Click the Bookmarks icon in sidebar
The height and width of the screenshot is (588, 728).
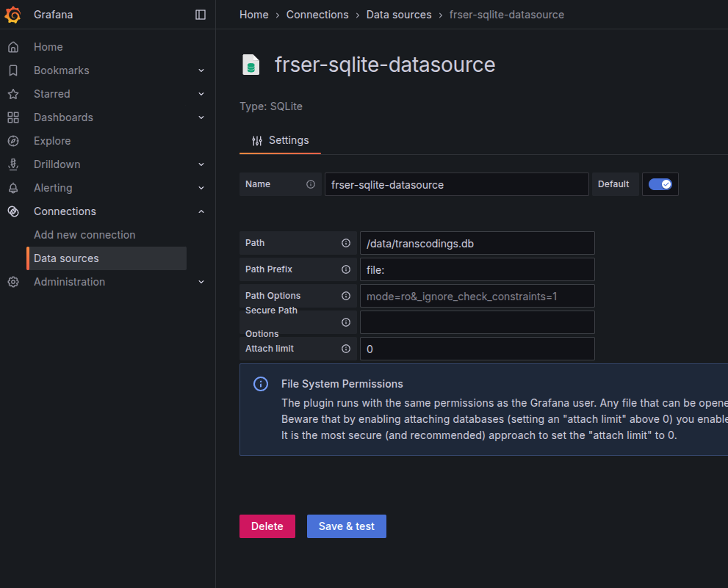pyautogui.click(x=13, y=70)
